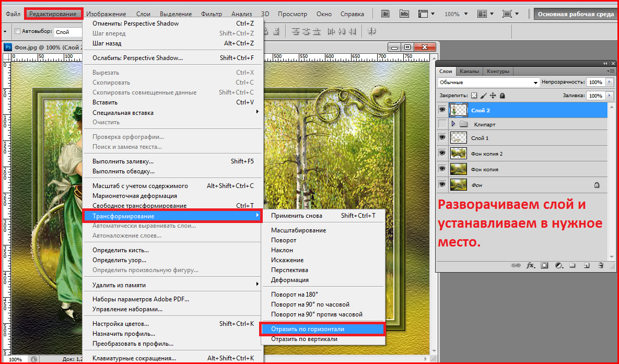Hide Слой 1 with its eye icon
Image resolution: width=619 pixels, height=364 pixels.
click(x=442, y=137)
